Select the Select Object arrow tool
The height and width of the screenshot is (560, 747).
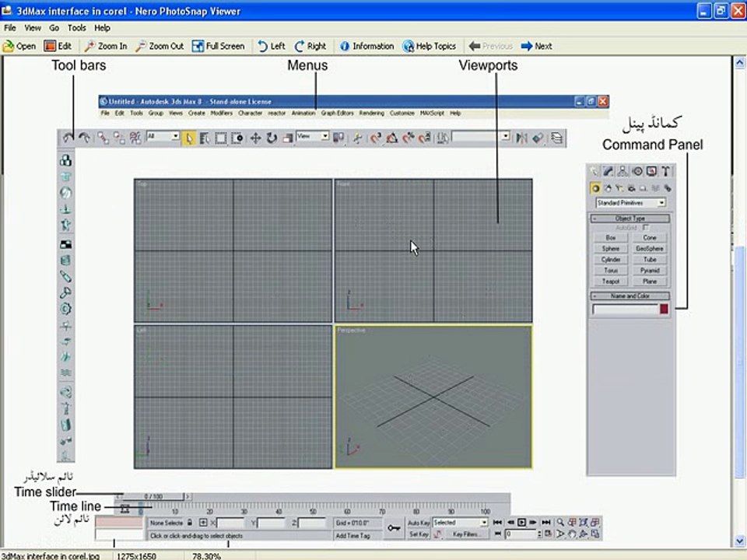[x=189, y=138]
